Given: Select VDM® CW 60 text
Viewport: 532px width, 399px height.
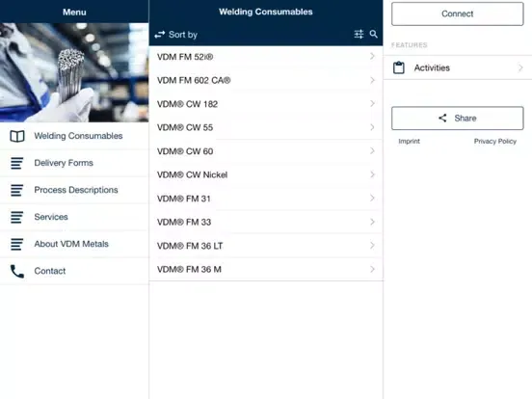Looking at the screenshot, I should pos(185,151).
